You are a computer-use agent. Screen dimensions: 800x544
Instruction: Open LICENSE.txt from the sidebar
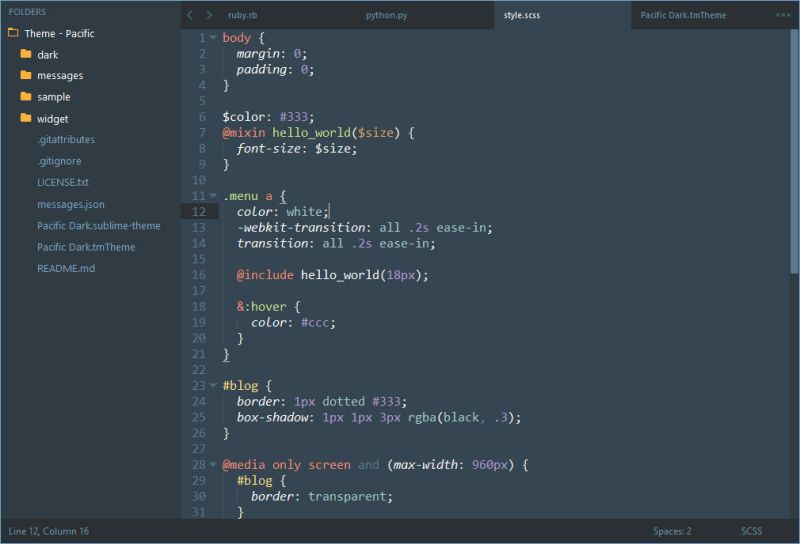click(x=63, y=182)
